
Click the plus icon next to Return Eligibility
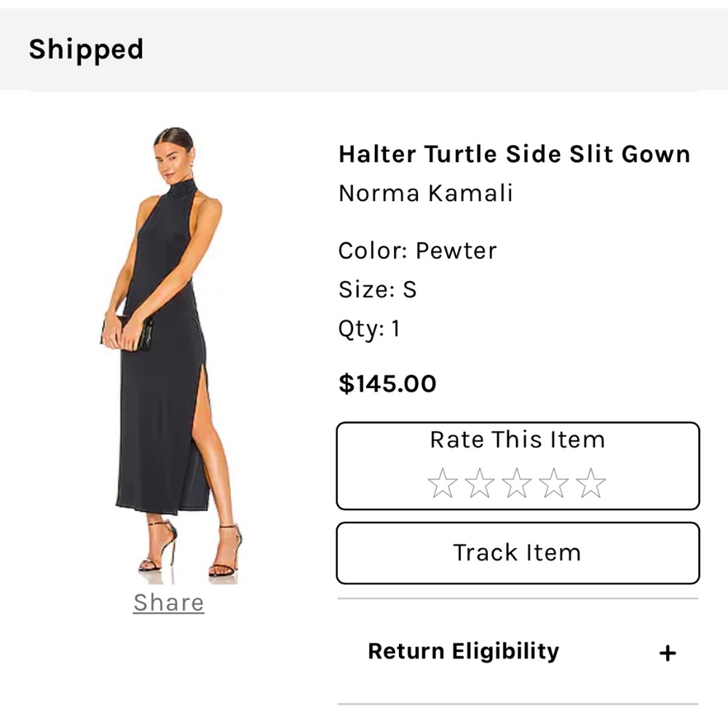point(669,653)
